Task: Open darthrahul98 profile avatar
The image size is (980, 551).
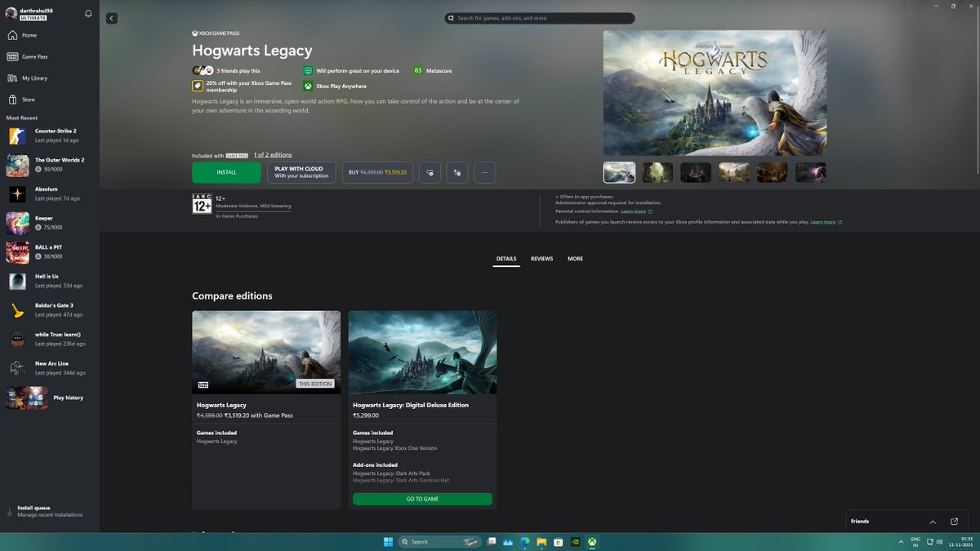Action: pos(11,13)
